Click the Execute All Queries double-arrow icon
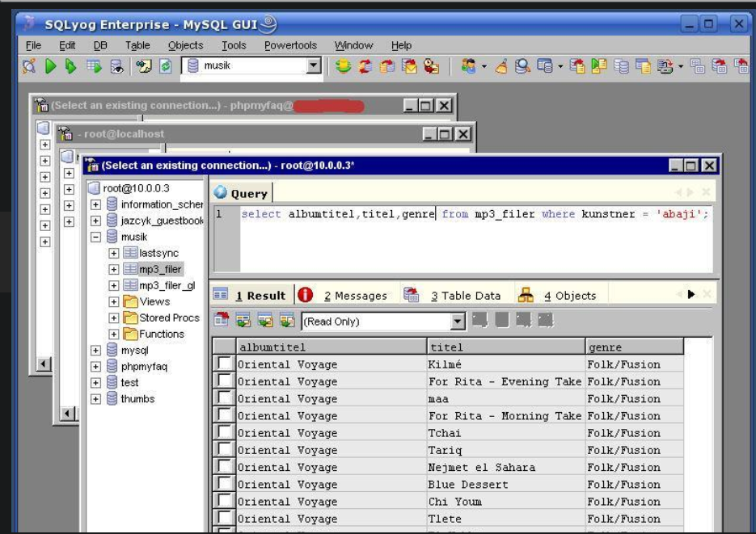The image size is (756, 534). (x=71, y=65)
